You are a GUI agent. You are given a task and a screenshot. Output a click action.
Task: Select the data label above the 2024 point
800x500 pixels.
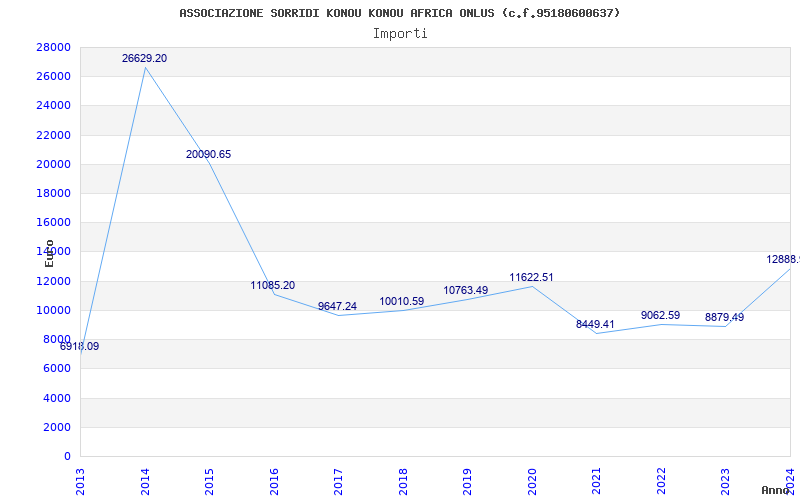[x=783, y=259]
